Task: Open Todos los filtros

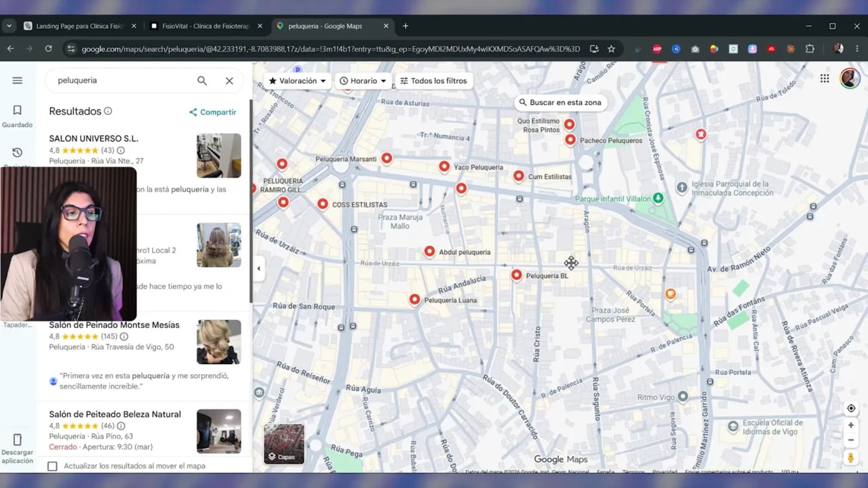Action: [433, 81]
